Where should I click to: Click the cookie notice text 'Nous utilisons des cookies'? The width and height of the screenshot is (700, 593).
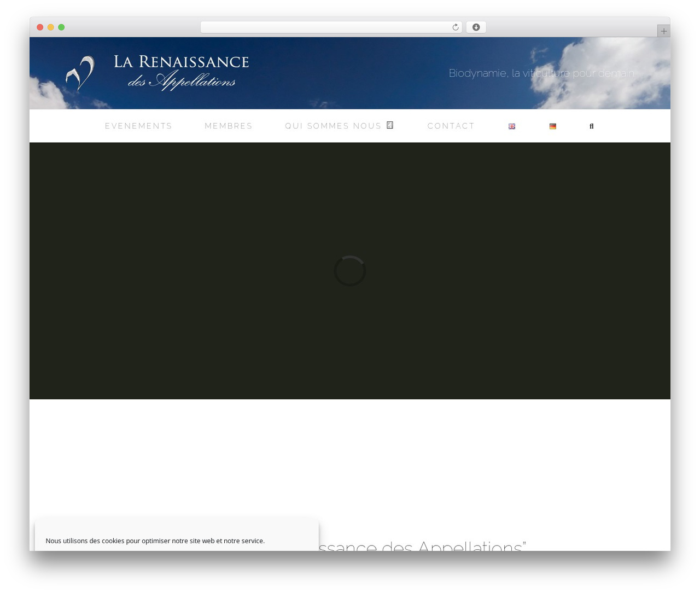155,540
